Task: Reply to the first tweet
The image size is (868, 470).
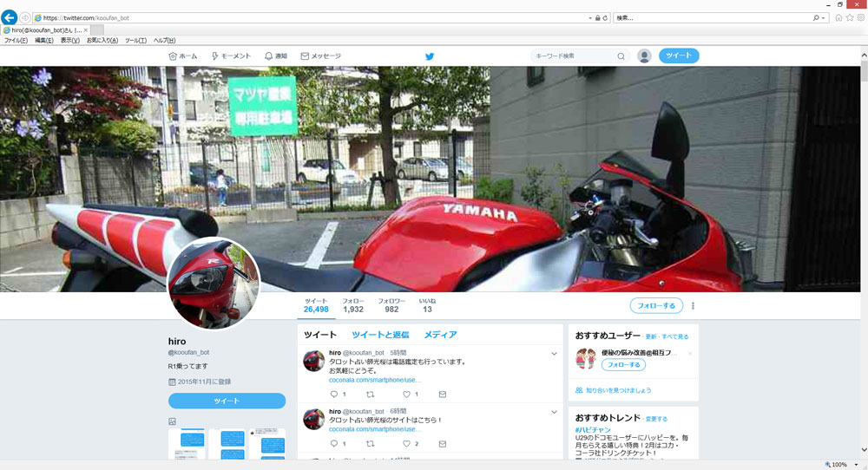Action: 333,395
